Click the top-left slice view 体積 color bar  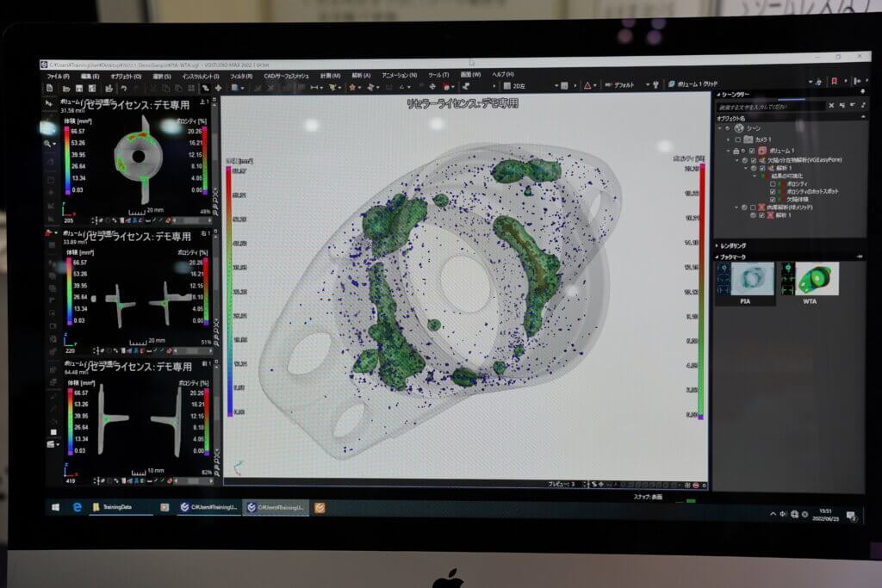tap(67, 161)
